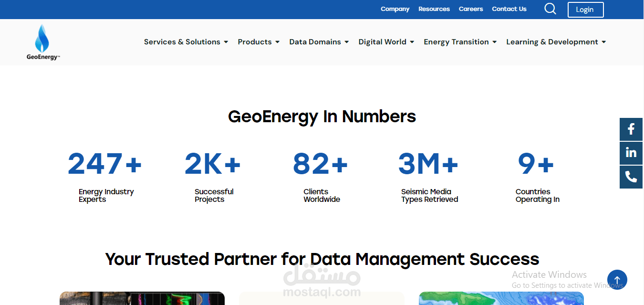
Task: Click the GeoEnergy In Numbers heading
Action: coord(322,116)
